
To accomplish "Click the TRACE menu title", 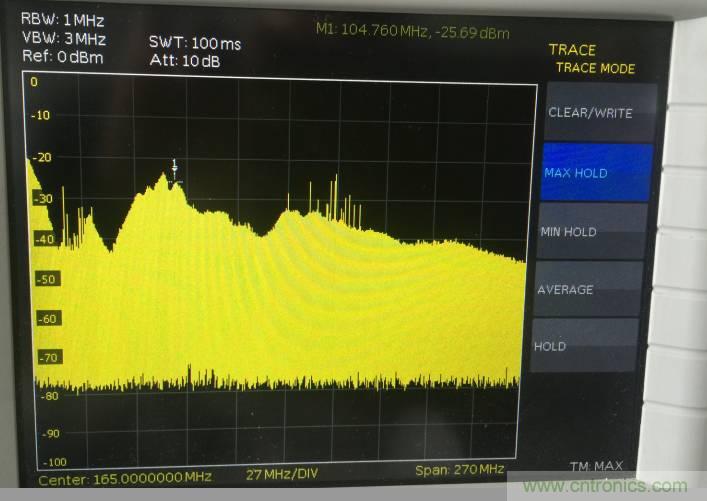I will click(572, 50).
